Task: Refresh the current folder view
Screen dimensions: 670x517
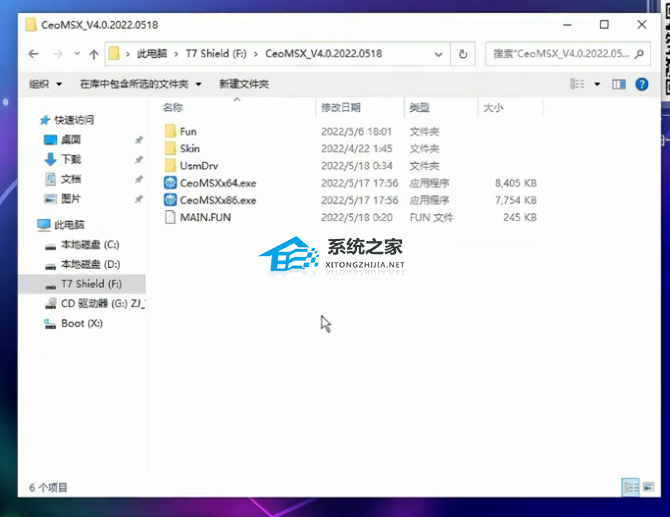Action: coord(463,54)
